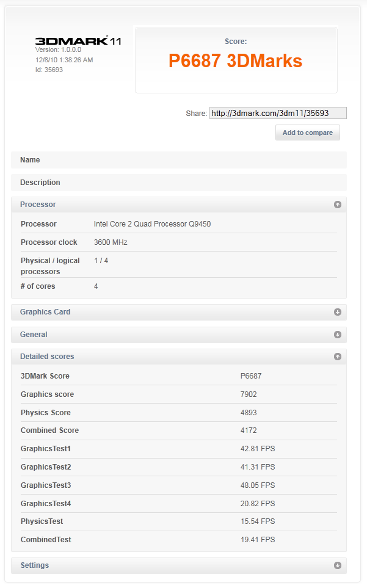Click the 'P6687' value in Detailed scores
Image resolution: width=367 pixels, height=588 pixels.
[x=251, y=376]
